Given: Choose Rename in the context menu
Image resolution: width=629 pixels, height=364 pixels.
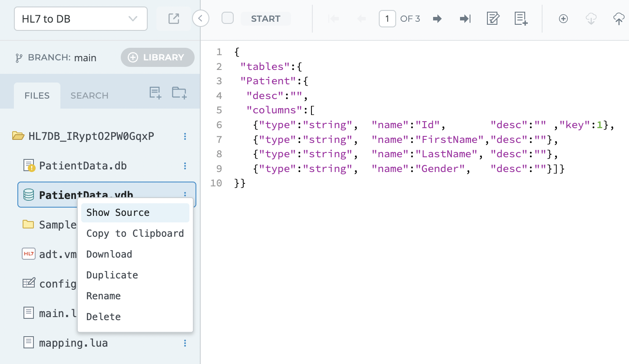Looking at the screenshot, I should [x=104, y=296].
